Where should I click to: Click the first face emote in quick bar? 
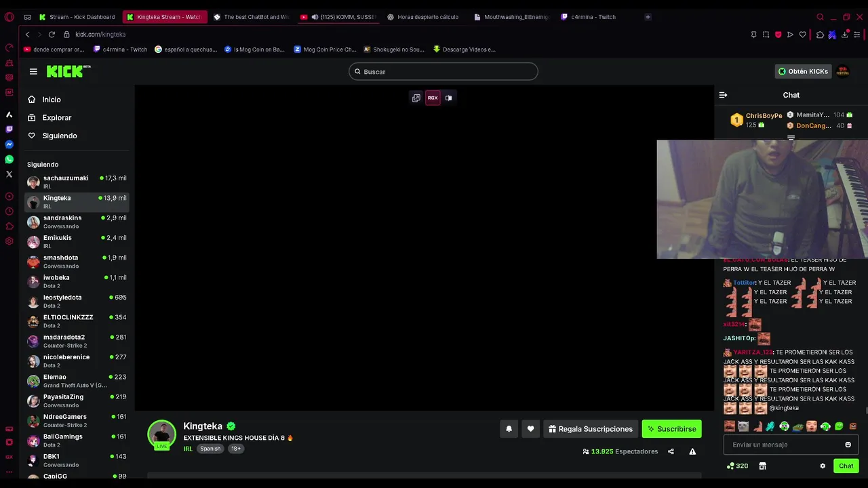coord(730,426)
